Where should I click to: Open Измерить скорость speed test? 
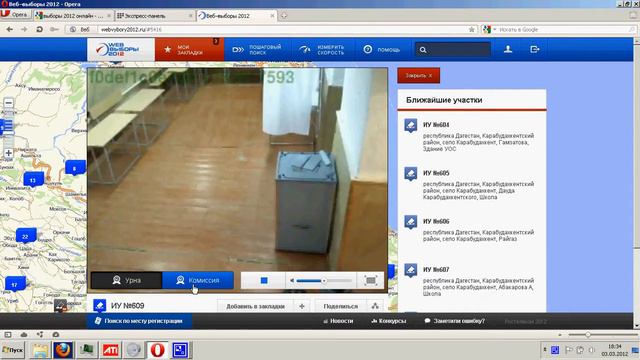(322, 49)
